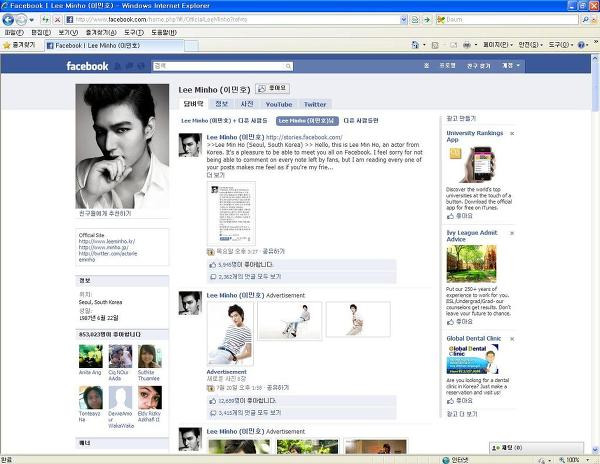600x464 pixels.
Task: Click the Daum search box
Action: (507, 20)
